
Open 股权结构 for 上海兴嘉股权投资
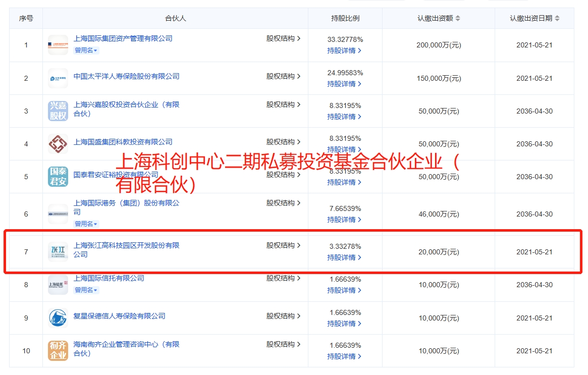pyautogui.click(x=284, y=104)
